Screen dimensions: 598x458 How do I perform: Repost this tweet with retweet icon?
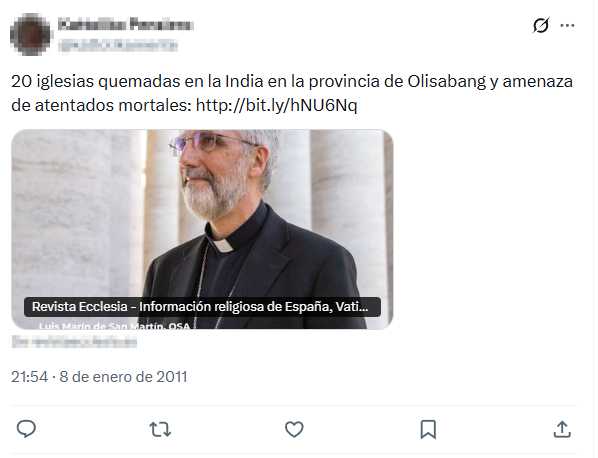pos(160,429)
